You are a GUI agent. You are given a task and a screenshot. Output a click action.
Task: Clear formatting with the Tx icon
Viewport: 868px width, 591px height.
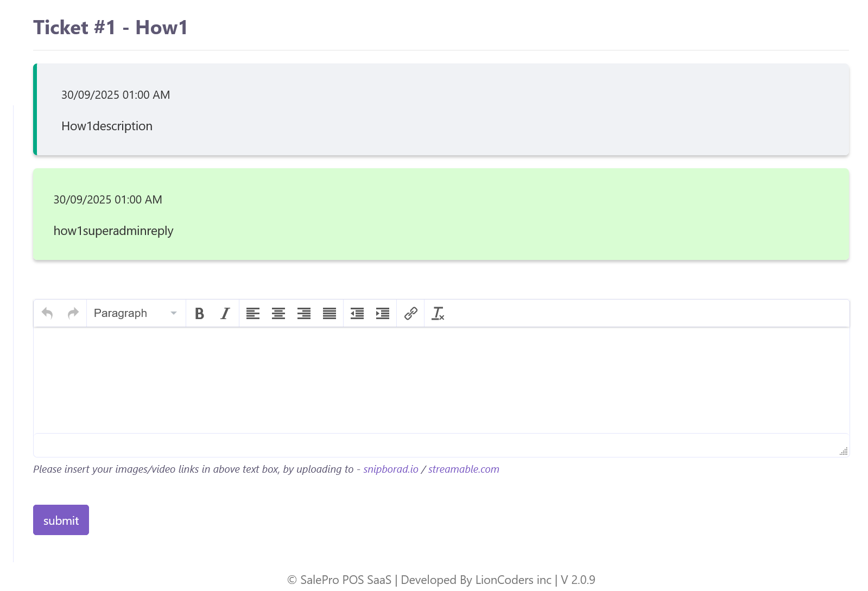(438, 313)
